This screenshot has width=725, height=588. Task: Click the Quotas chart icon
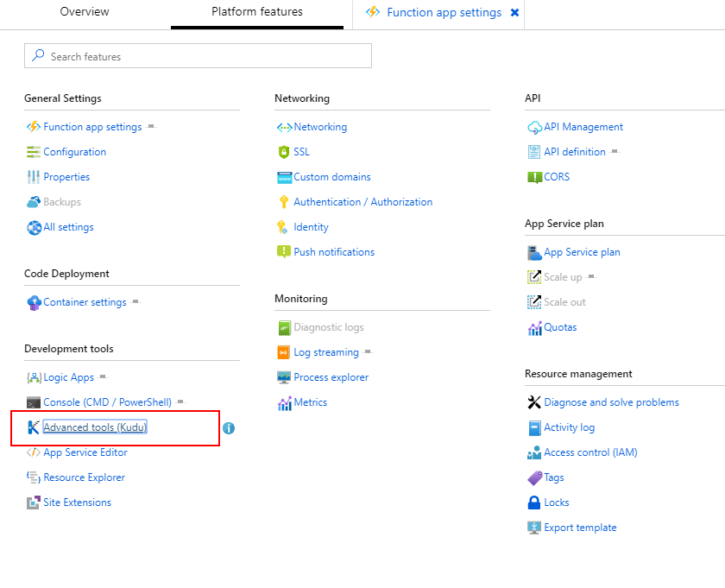pos(534,327)
